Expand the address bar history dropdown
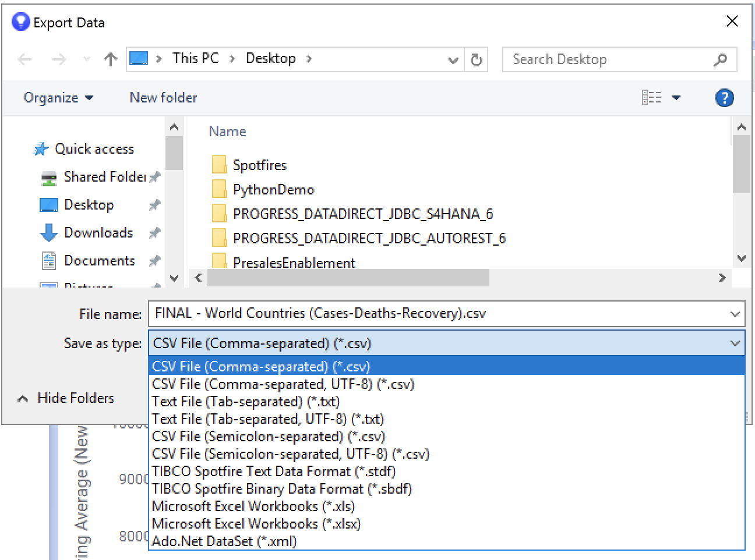 pyautogui.click(x=453, y=59)
